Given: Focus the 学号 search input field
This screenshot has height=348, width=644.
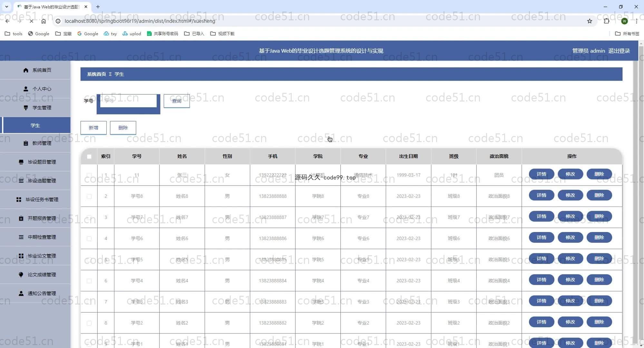Looking at the screenshot, I should (128, 101).
